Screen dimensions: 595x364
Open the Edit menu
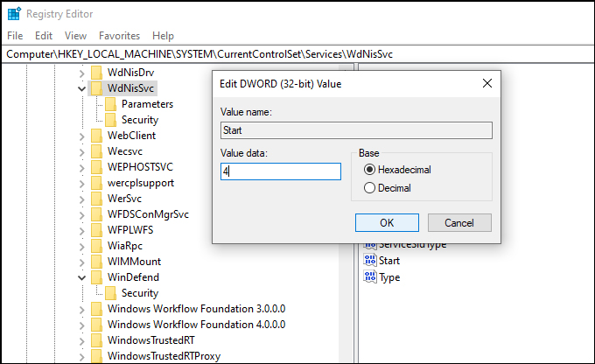pyautogui.click(x=44, y=36)
